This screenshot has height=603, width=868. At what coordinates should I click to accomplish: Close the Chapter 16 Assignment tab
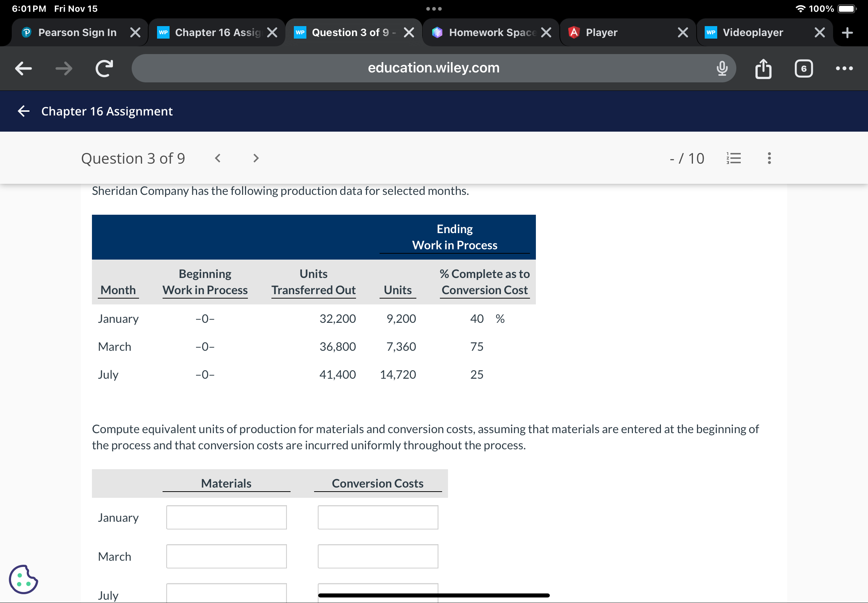[x=272, y=32]
